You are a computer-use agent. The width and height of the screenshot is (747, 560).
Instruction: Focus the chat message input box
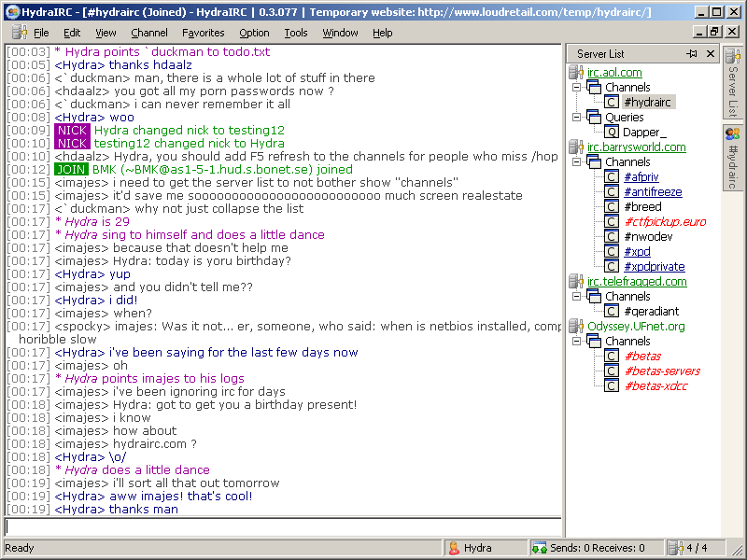pos(283,526)
